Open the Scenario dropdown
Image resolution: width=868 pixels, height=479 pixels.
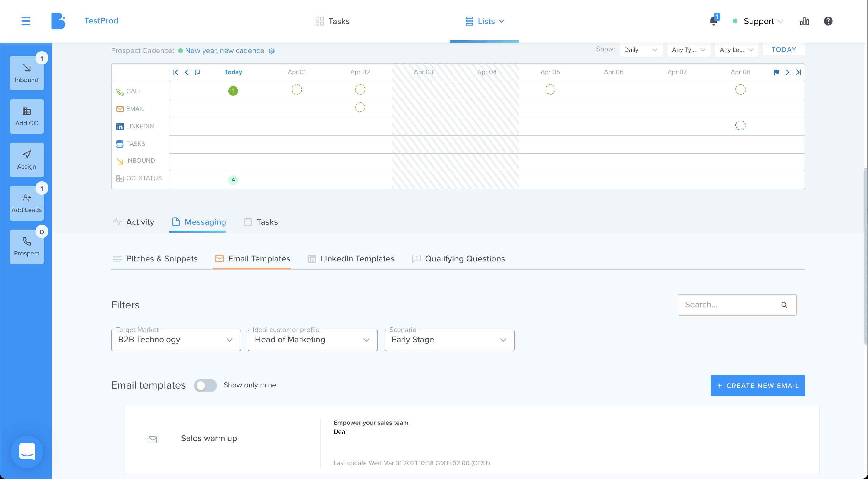[449, 340]
